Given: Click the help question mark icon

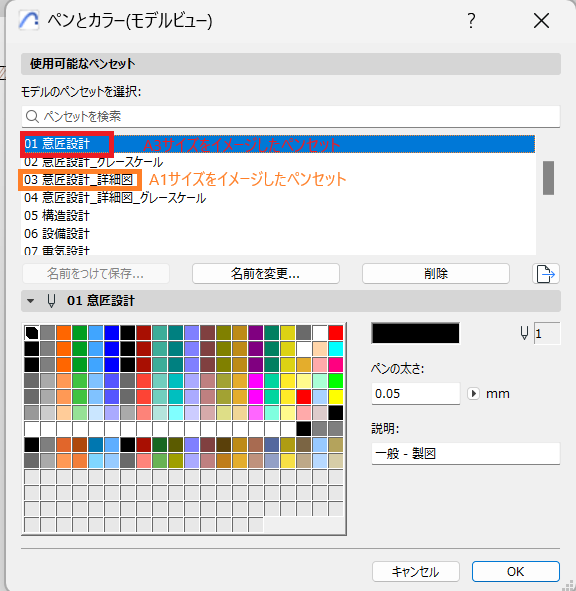Looking at the screenshot, I should tap(471, 20).
